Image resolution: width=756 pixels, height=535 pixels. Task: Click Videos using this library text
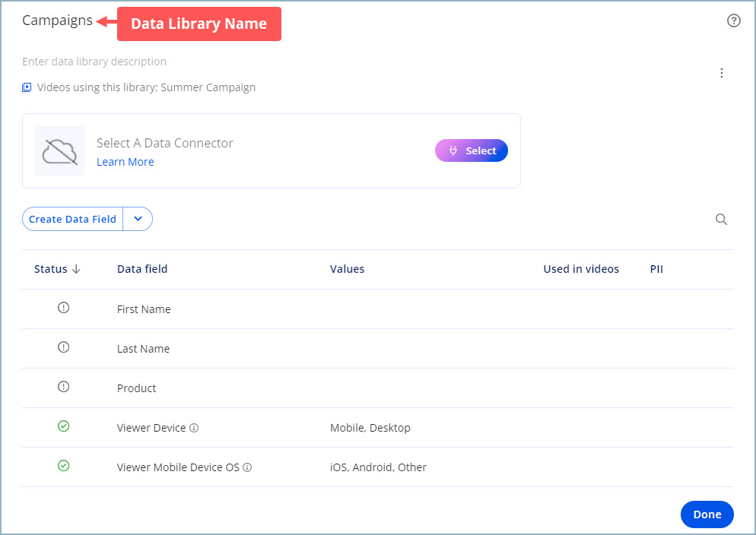pos(147,87)
